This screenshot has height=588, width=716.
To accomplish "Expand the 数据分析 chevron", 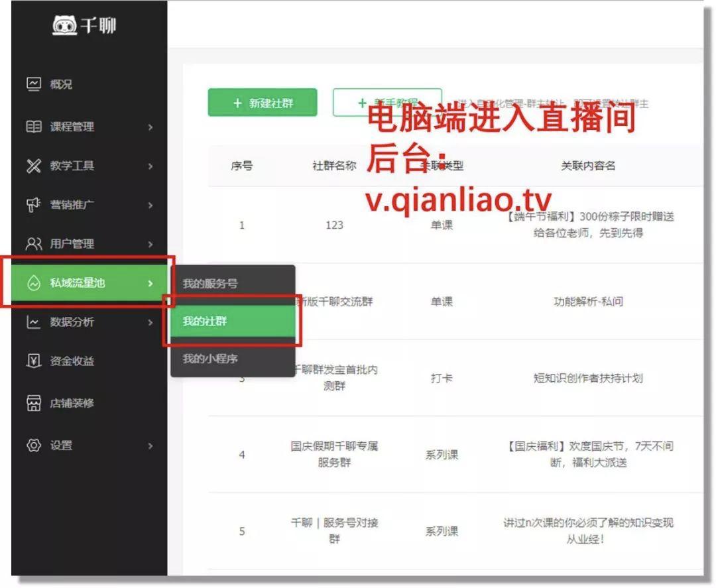I will click(x=149, y=322).
